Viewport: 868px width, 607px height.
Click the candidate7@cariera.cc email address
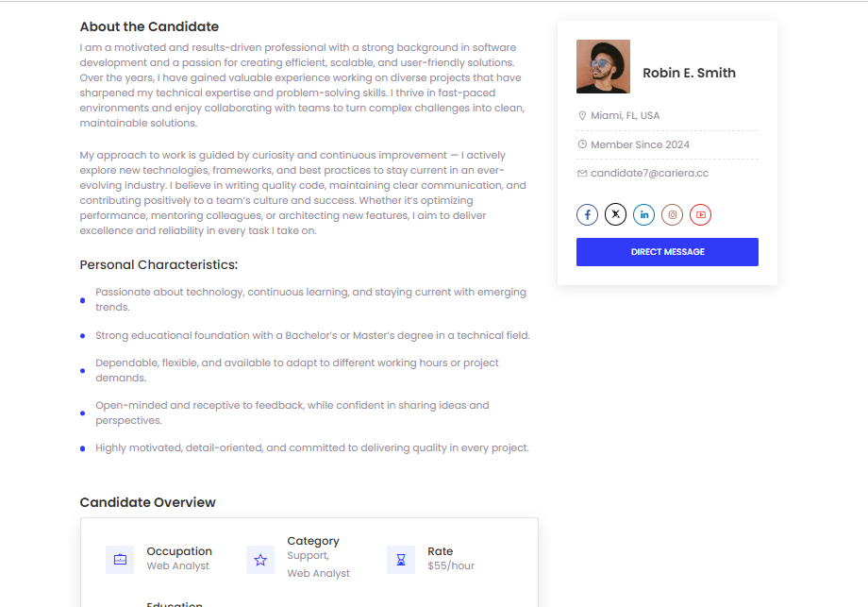click(x=649, y=174)
